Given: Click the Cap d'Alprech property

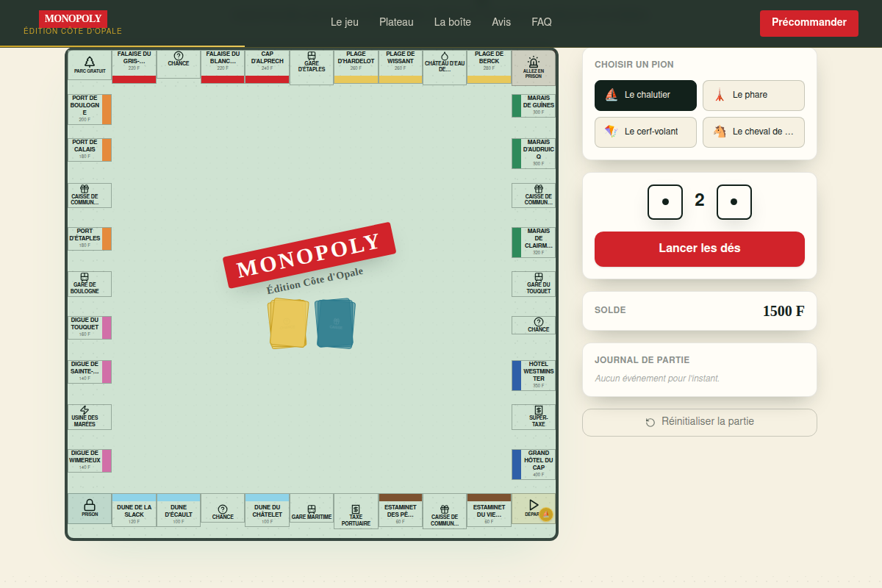Looking at the screenshot, I should 267,66.
